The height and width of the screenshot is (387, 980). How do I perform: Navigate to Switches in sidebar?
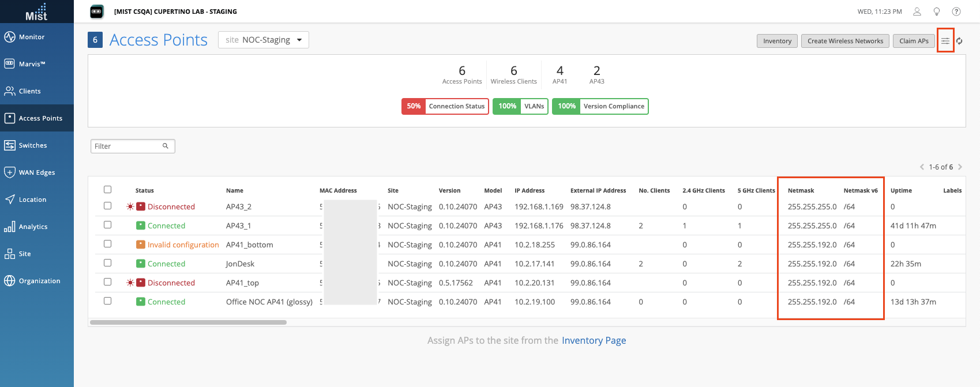coord(32,145)
